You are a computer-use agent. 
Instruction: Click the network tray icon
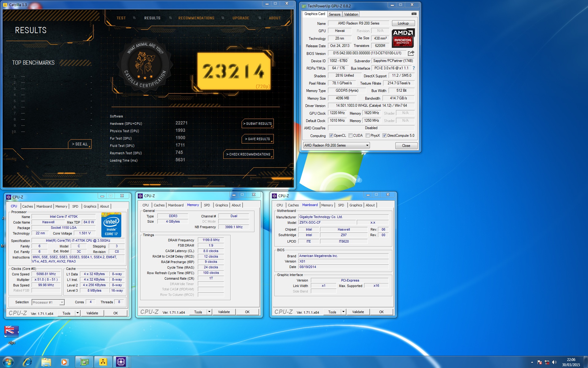[547, 362]
